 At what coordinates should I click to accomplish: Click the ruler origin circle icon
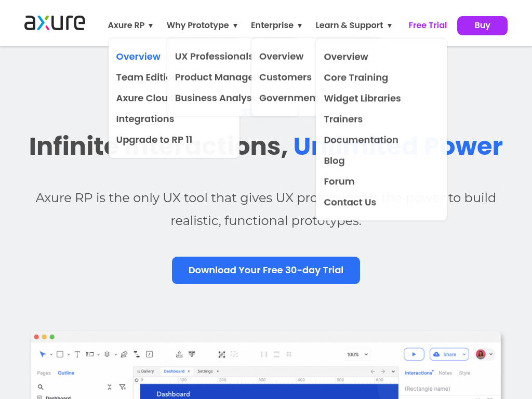coord(137,380)
